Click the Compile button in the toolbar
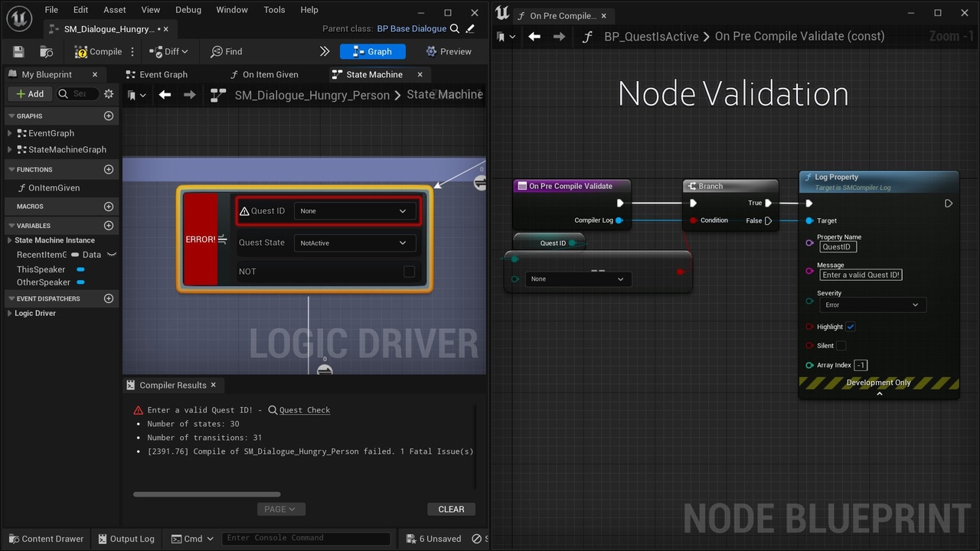980x551 pixels. pyautogui.click(x=98, y=51)
